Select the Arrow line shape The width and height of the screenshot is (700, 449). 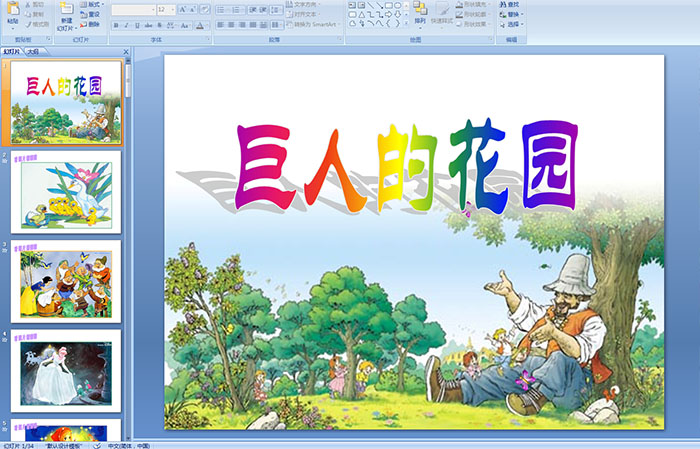[x=379, y=5]
